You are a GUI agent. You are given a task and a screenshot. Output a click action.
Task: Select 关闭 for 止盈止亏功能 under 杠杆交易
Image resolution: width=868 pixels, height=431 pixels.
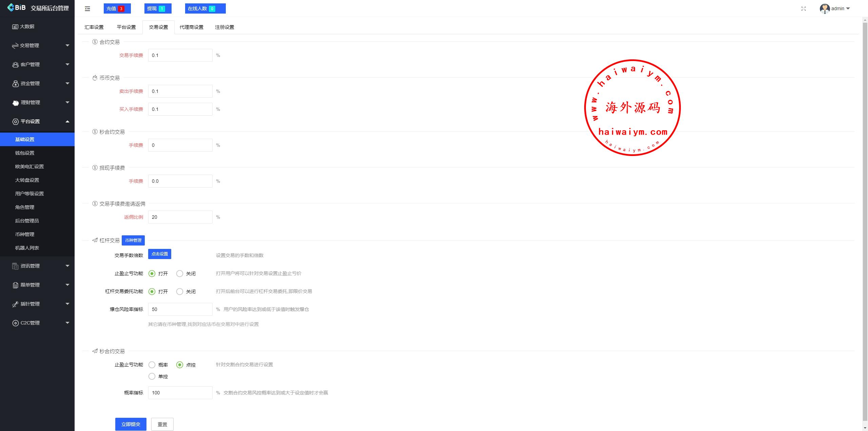(x=180, y=274)
